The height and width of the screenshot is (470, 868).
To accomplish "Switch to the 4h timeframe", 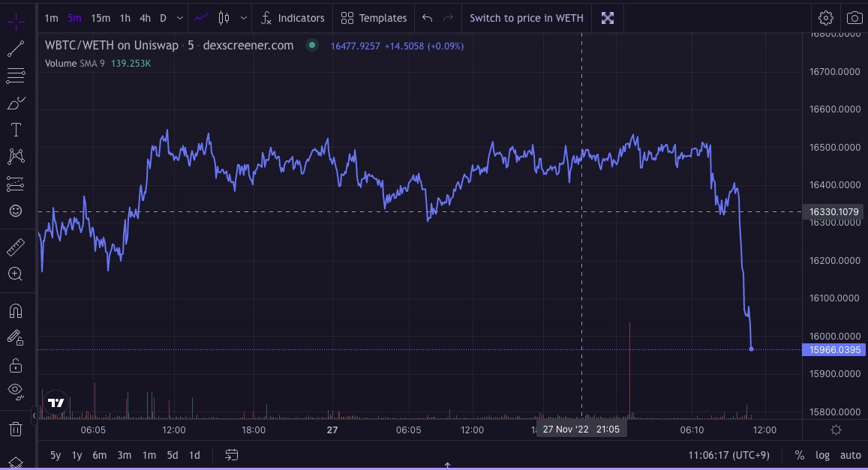I will [x=145, y=18].
